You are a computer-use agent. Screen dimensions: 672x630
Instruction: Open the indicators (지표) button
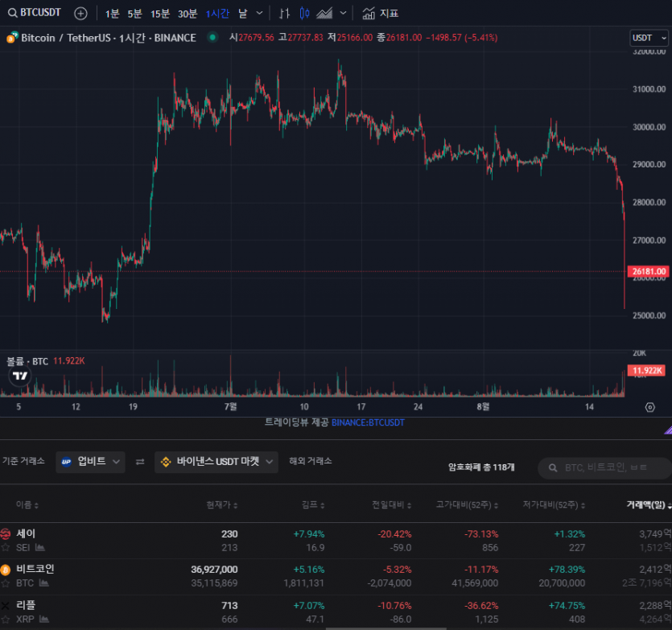(380, 13)
